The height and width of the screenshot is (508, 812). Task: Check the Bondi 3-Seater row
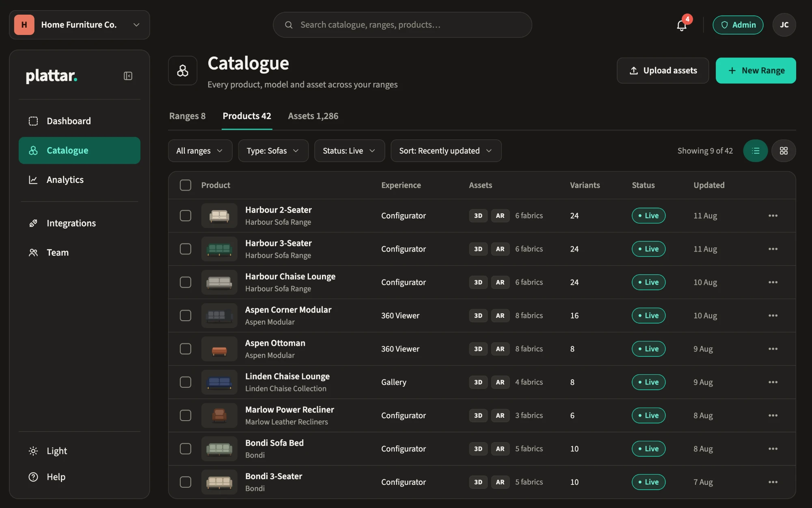186,482
